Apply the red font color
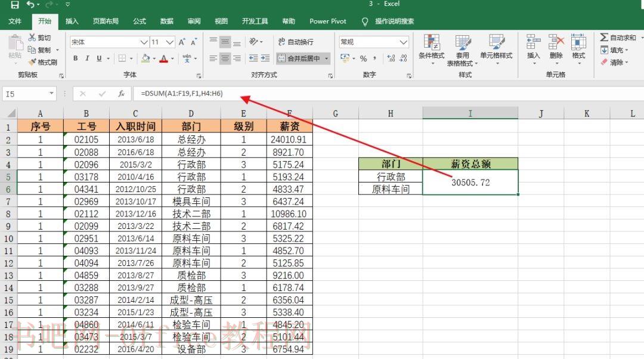 (x=164, y=58)
